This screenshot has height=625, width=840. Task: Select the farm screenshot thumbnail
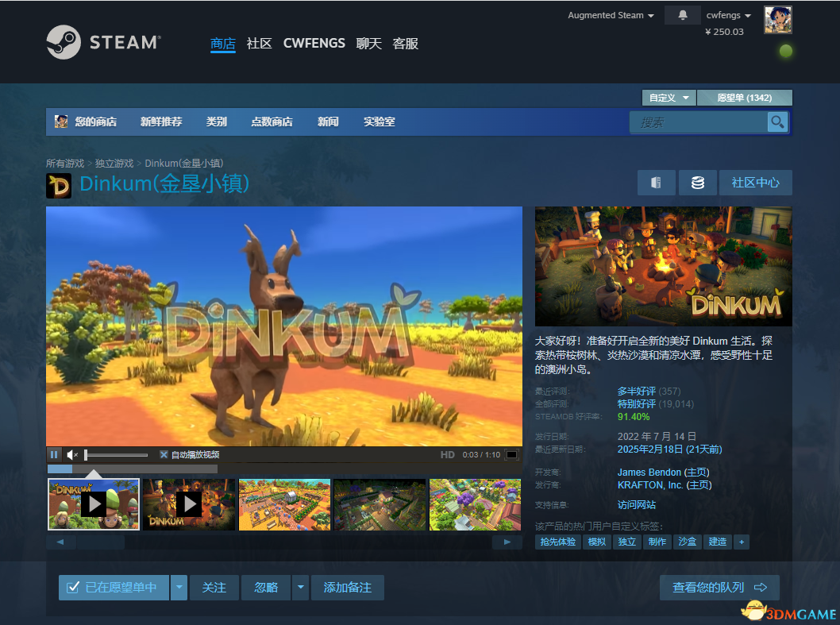coord(284,504)
